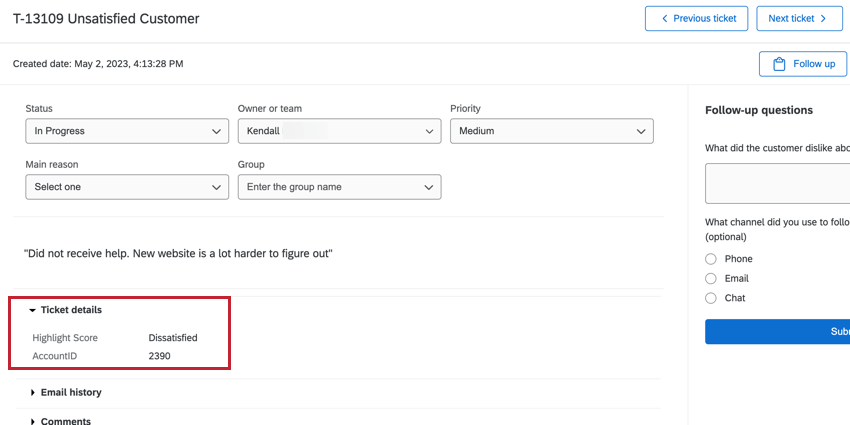
Task: Open the Priority dropdown set to Medium
Action: pyautogui.click(x=552, y=131)
